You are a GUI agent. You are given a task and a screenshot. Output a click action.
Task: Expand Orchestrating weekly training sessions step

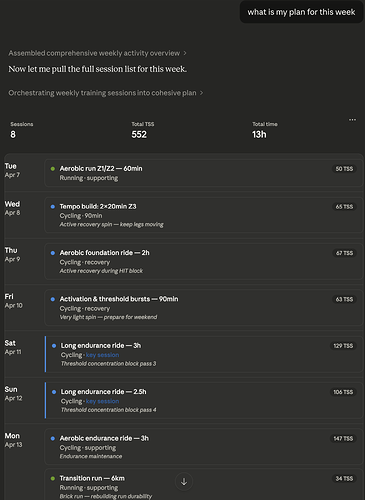coord(106,93)
